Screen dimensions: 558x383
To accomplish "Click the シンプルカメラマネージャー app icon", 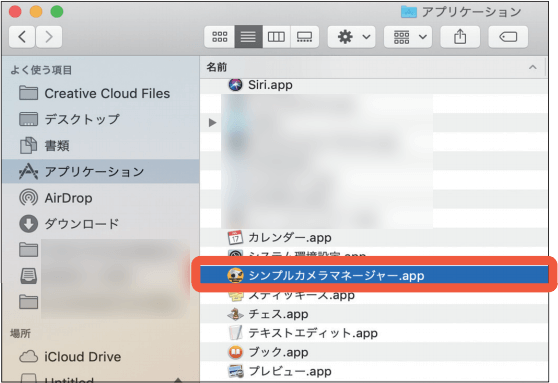I will (235, 276).
